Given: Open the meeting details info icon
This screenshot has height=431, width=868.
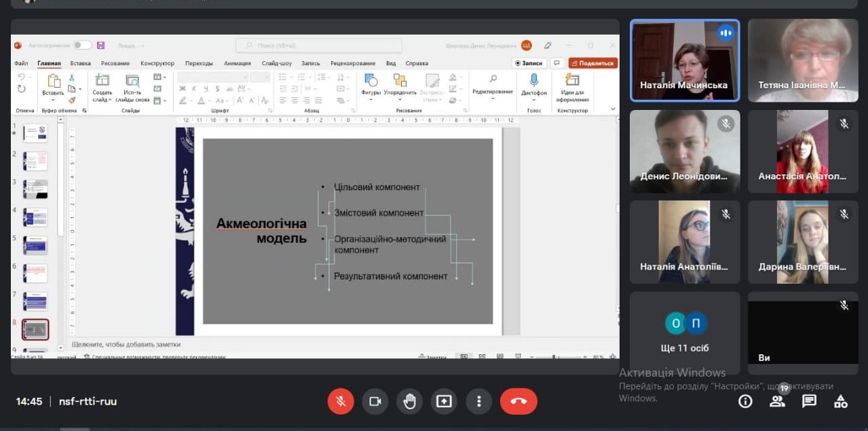Looking at the screenshot, I should click(x=745, y=401).
